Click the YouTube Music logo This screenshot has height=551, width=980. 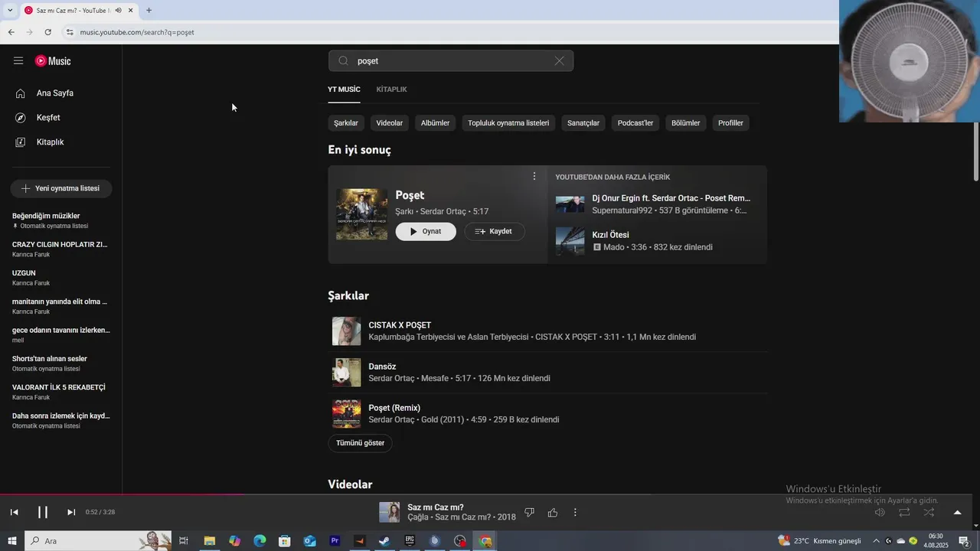tap(53, 60)
